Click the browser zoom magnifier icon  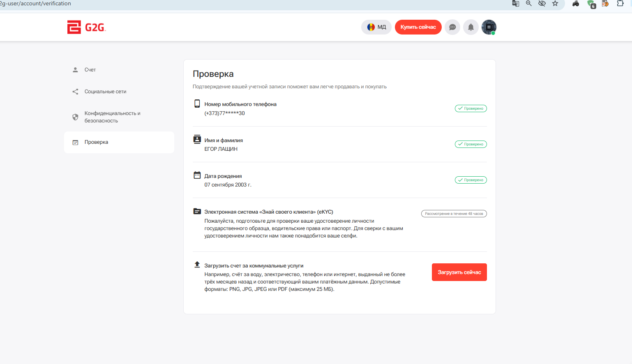(529, 4)
